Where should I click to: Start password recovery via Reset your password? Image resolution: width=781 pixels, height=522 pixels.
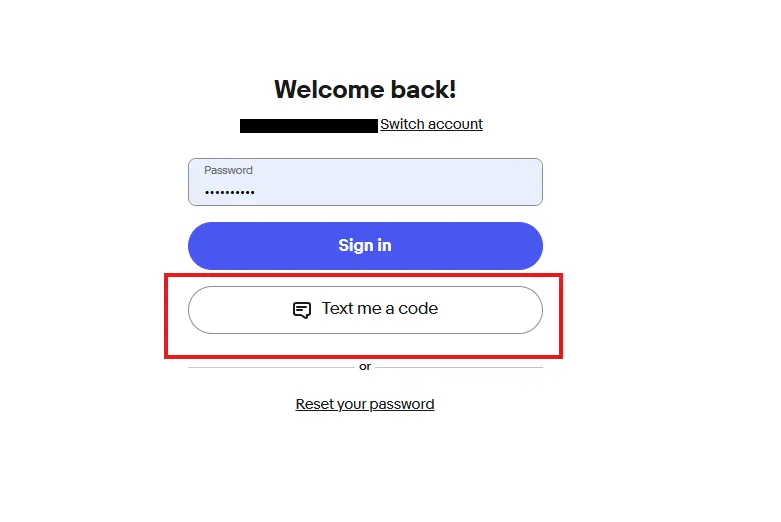pyautogui.click(x=365, y=405)
